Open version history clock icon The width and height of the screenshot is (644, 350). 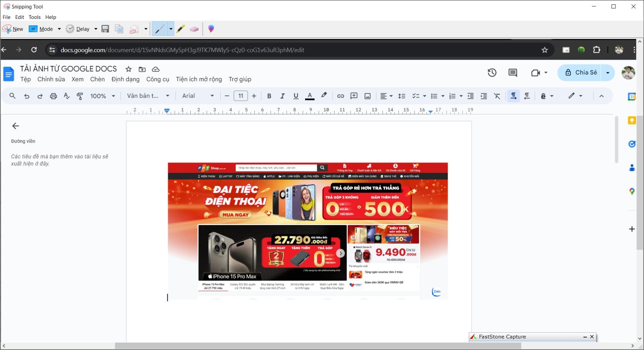tap(492, 72)
